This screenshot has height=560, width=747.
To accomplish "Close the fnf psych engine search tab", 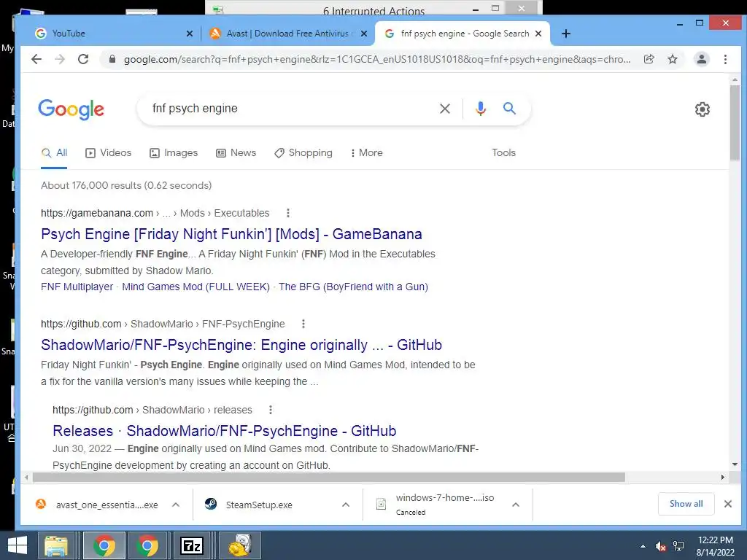I will [x=538, y=34].
